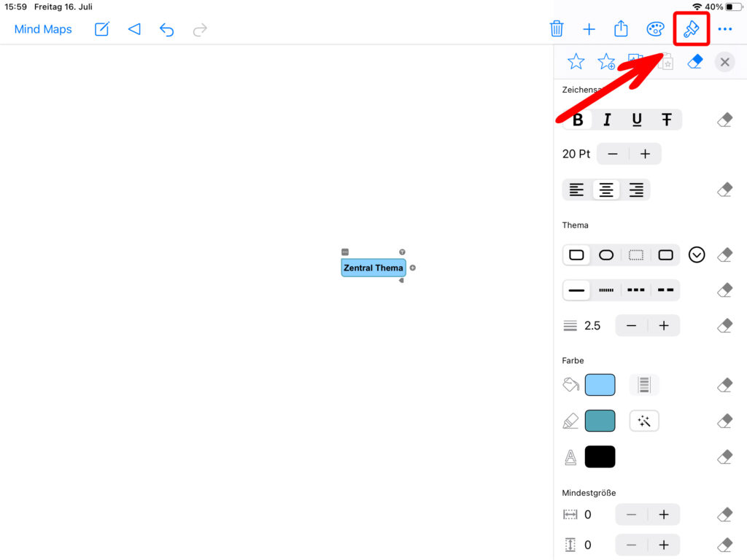Collapse the Zentral Thema node with minus handle
Viewport: 747px width, 560px height.
[345, 252]
